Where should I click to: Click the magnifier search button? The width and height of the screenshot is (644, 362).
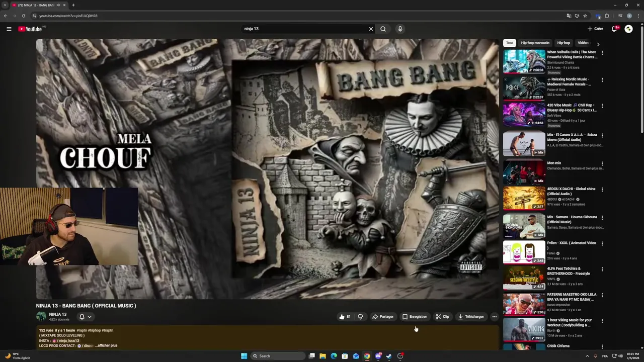(383, 29)
